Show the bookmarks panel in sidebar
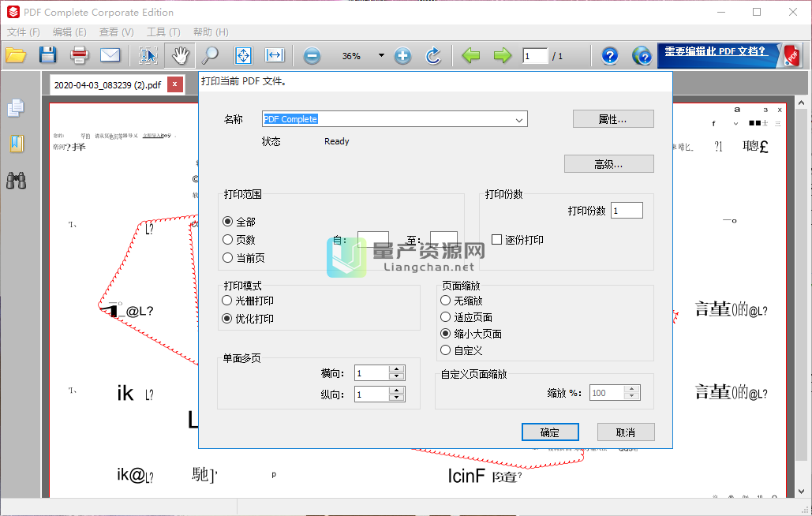 pos(17,144)
